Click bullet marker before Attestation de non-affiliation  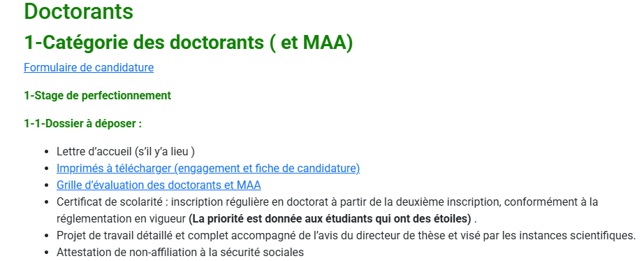(x=47, y=253)
